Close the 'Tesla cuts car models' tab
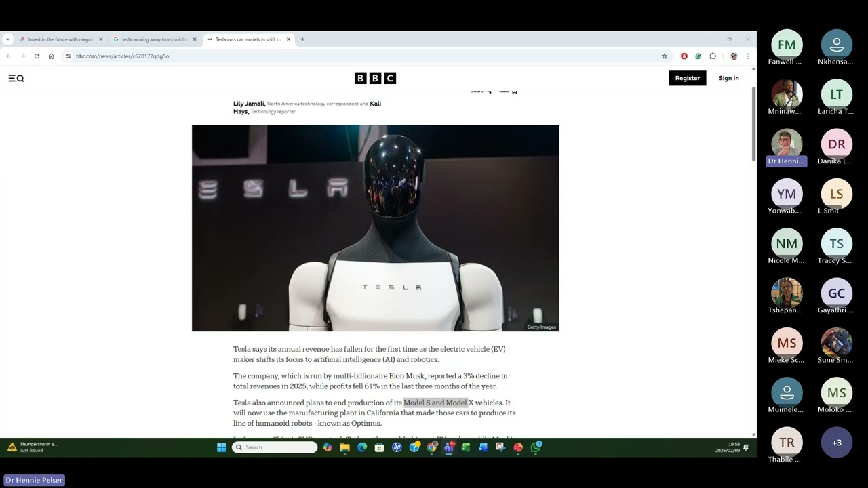The image size is (868, 488). (x=288, y=39)
